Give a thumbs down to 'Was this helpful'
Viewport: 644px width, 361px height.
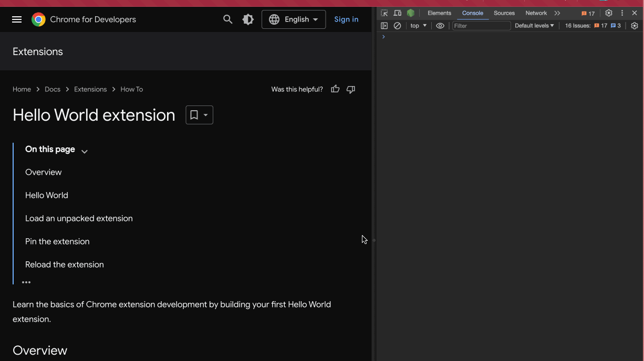tap(350, 89)
